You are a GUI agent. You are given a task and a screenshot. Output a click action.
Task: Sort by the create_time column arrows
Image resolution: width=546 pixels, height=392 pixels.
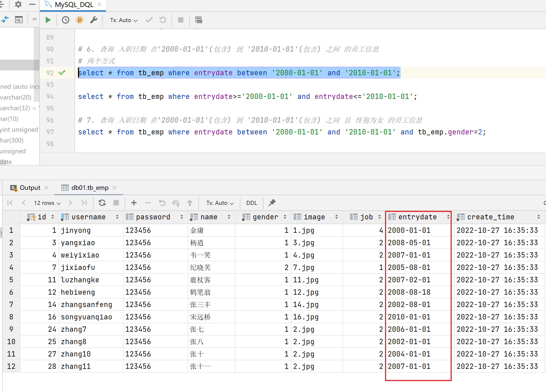[539, 217]
